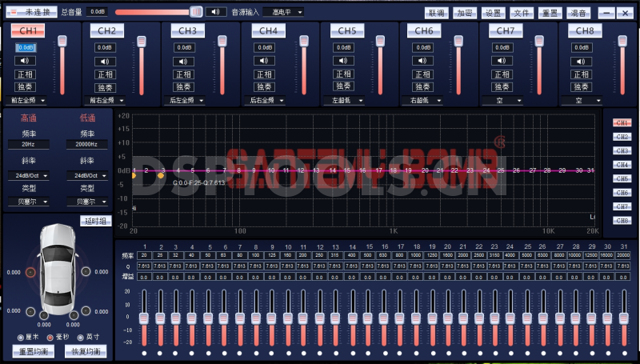Open the 设置 settings menu
This screenshot has height=364, width=640.
pos(493,13)
